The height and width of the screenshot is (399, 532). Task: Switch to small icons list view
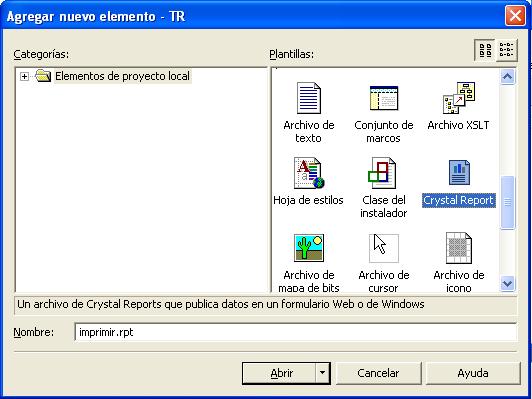[506, 50]
